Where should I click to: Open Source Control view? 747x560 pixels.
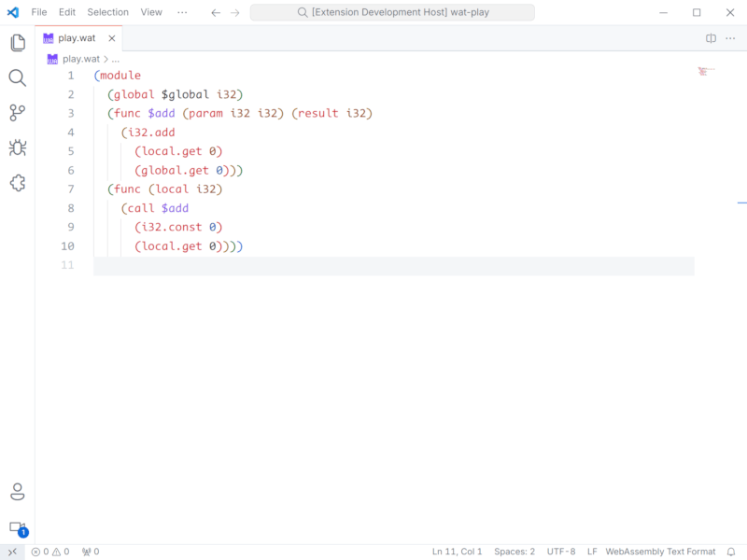tap(17, 113)
